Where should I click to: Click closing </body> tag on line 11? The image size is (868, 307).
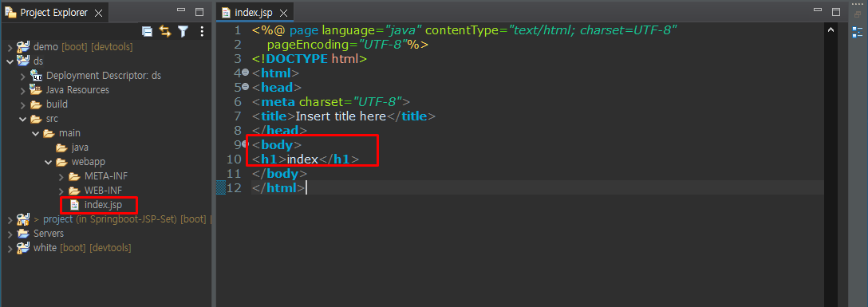click(279, 174)
